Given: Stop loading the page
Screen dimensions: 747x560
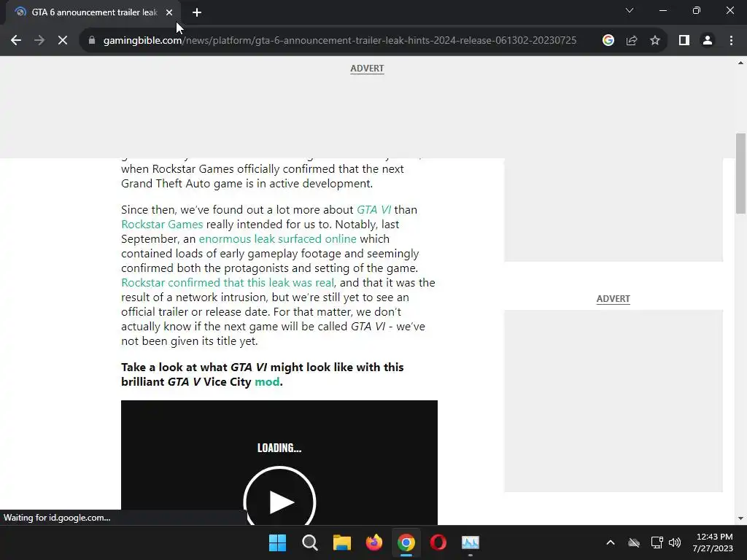Looking at the screenshot, I should tap(63, 41).
